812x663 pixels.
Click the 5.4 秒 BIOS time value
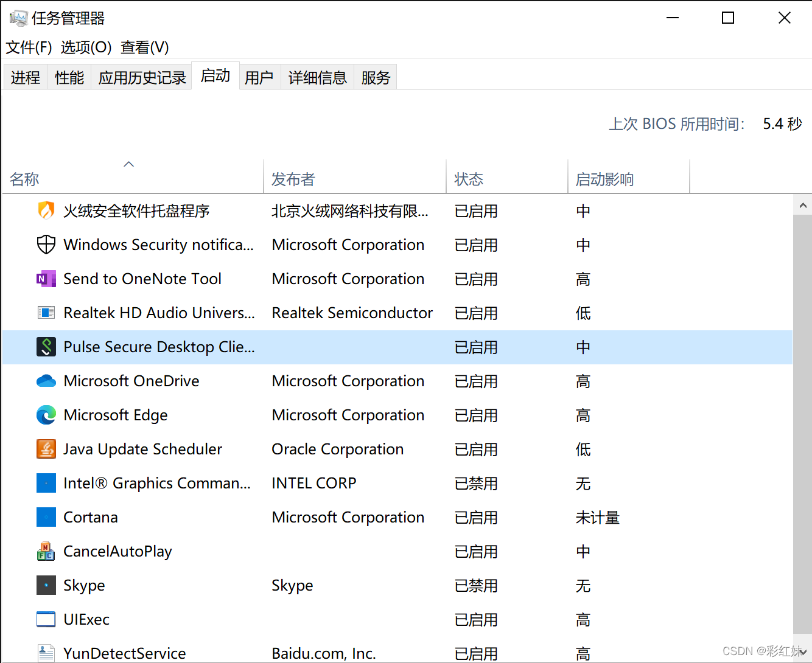coord(783,123)
